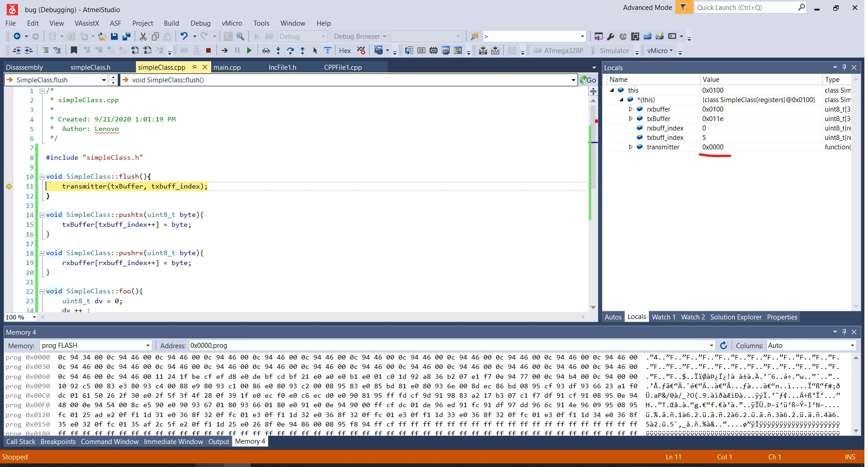This screenshot has height=467, width=868.
Task: Open the Breakpoints tab
Action: pos(58,441)
